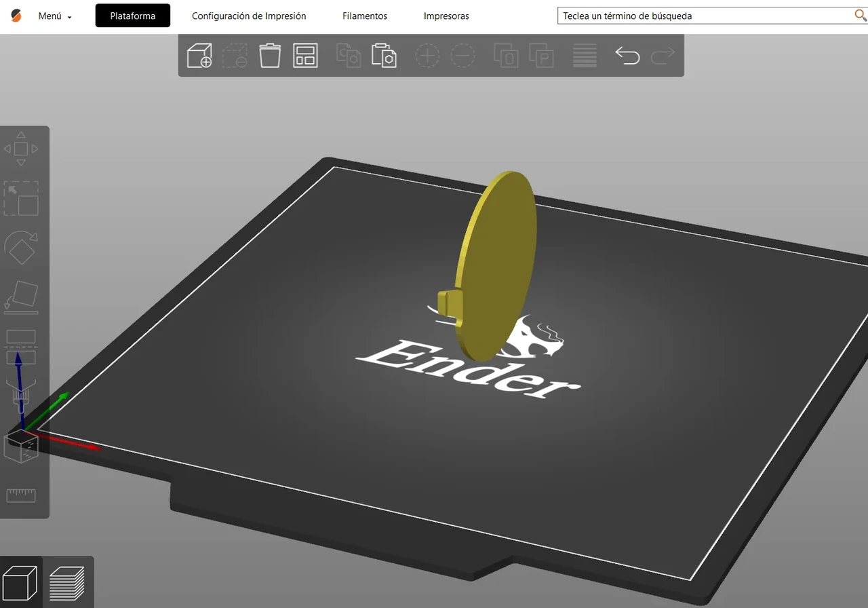
Task: Switch to 3D editor view
Action: 20,583
